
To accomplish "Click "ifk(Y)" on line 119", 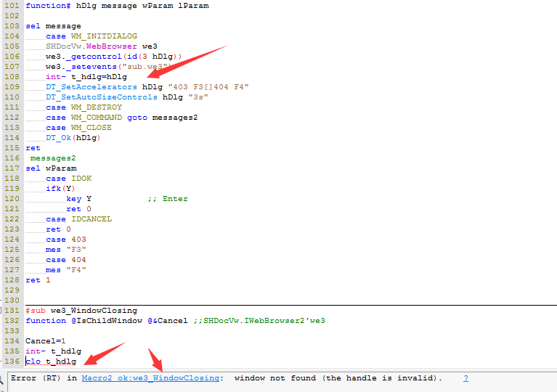I will 60,189.
